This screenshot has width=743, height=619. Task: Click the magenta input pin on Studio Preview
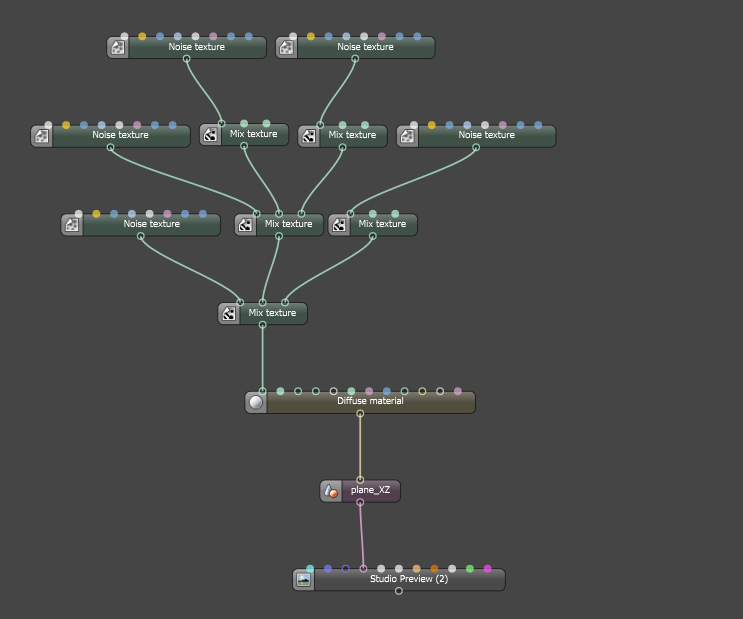pyautogui.click(x=488, y=569)
